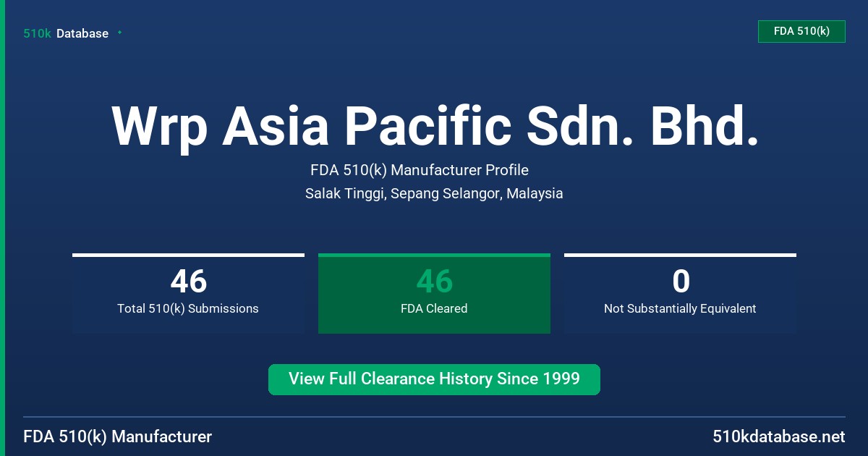Screen dimensions: 868x456
Task: Click the Salak Tinggi, Sepang Selangor, Malaysia address
Action: tap(434, 194)
